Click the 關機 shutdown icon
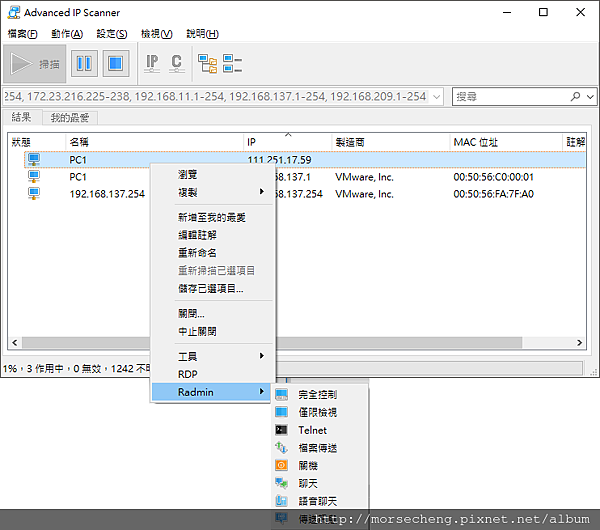Viewport: 600px width, 530px height. [x=281, y=465]
